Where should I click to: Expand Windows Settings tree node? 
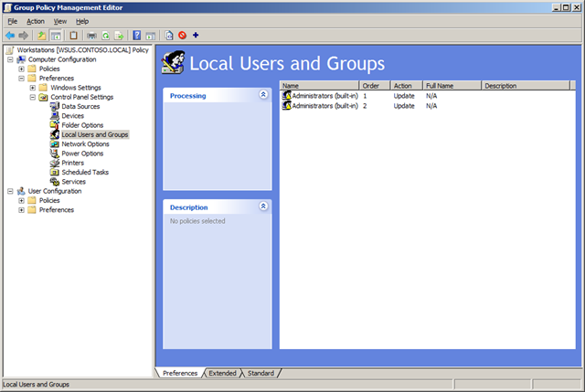tap(33, 88)
